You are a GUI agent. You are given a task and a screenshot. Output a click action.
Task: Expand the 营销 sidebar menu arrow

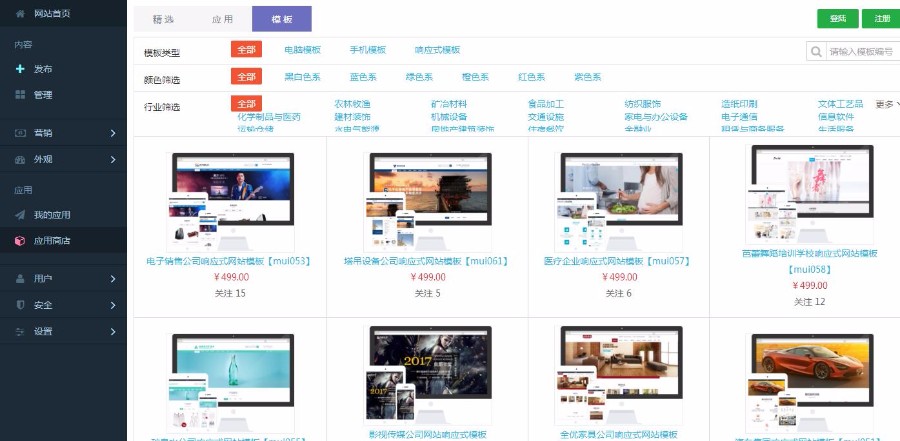point(113,133)
